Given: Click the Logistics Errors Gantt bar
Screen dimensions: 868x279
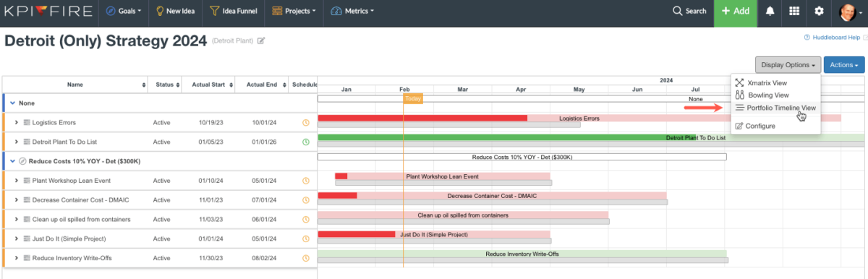Looking at the screenshot, I should pos(579,118).
